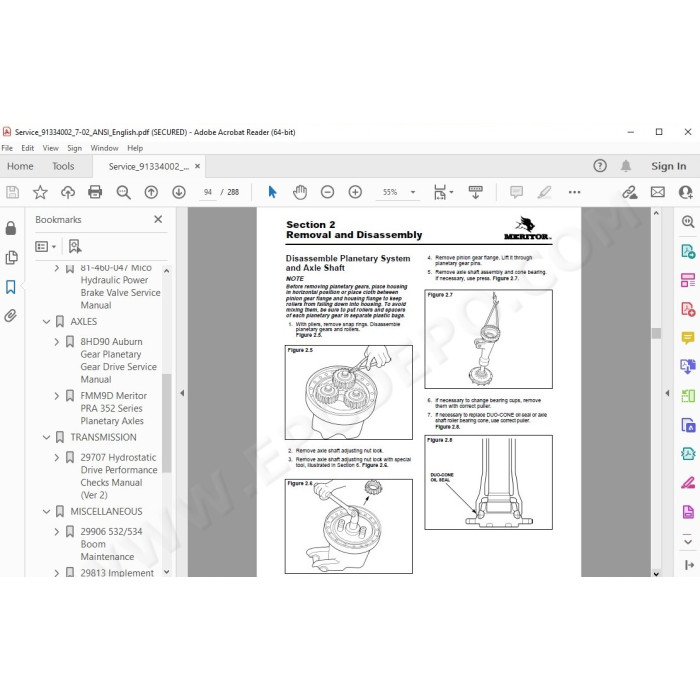Open bookmarks options dropdown
Screen dimensions: 700x700
46,246
